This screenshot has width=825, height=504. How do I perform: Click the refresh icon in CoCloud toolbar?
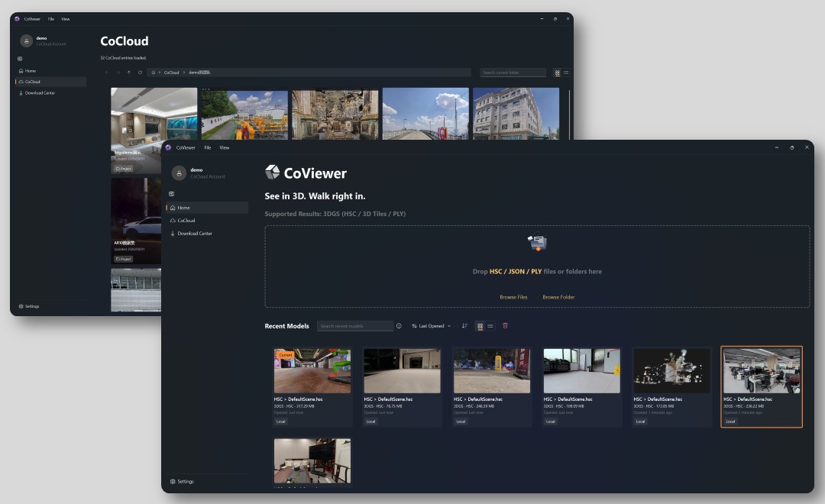(140, 73)
